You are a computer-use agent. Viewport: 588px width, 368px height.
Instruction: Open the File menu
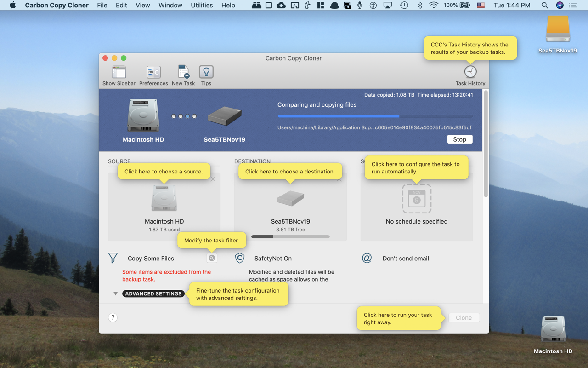[102, 5]
